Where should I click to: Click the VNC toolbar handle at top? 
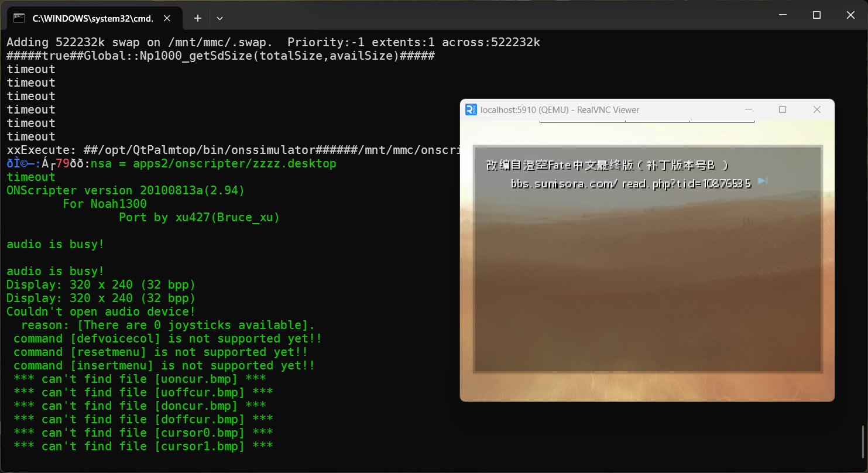click(x=647, y=121)
